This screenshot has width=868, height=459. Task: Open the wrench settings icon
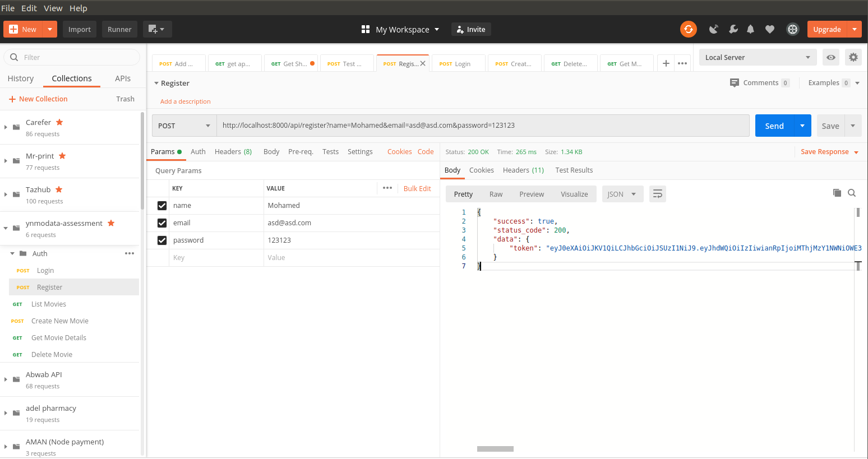pos(733,29)
